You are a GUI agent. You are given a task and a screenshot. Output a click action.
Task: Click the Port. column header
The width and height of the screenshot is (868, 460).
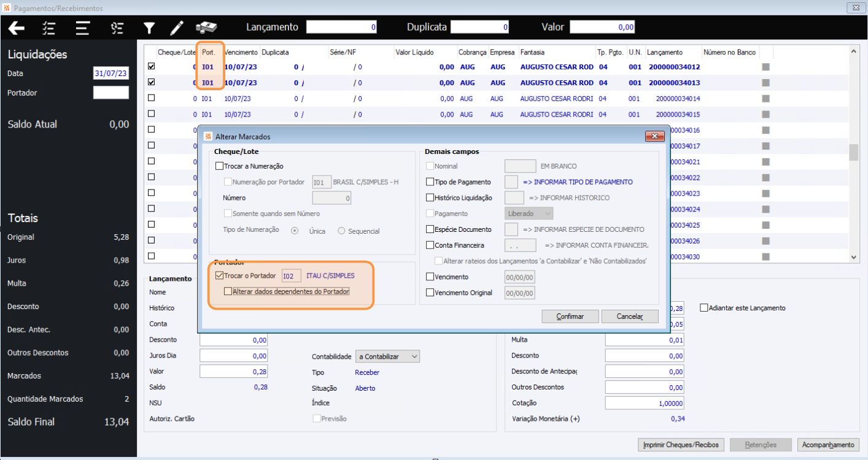click(209, 52)
